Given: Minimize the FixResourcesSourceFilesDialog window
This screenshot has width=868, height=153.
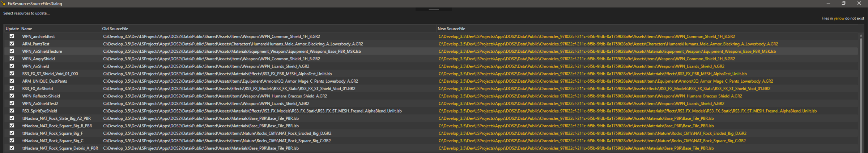Looking at the screenshot, I should 828,3.
